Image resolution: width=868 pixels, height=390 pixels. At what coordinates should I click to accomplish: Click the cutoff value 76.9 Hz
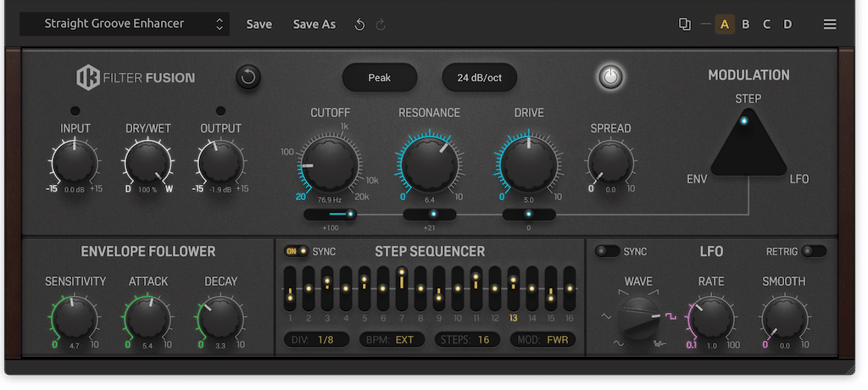click(x=330, y=198)
